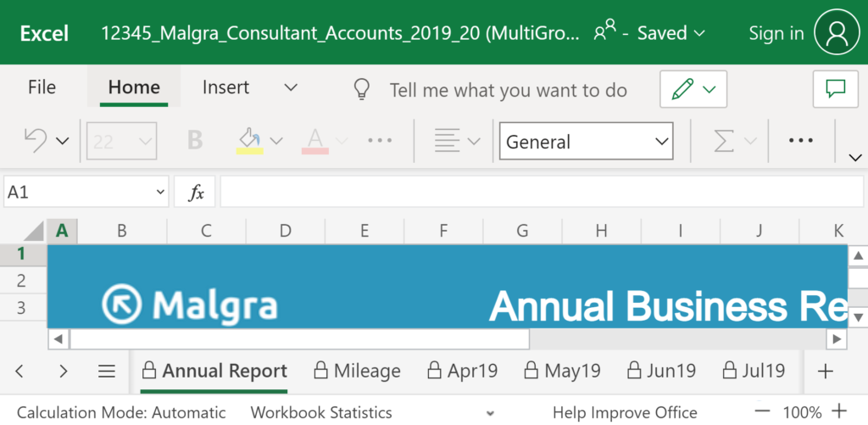Screen dimensions: 868x425
Task: Click the AutoSum sigma icon
Action: pos(724,142)
